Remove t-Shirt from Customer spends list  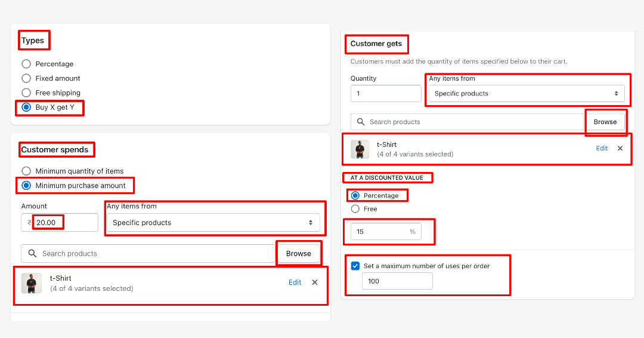pos(315,282)
